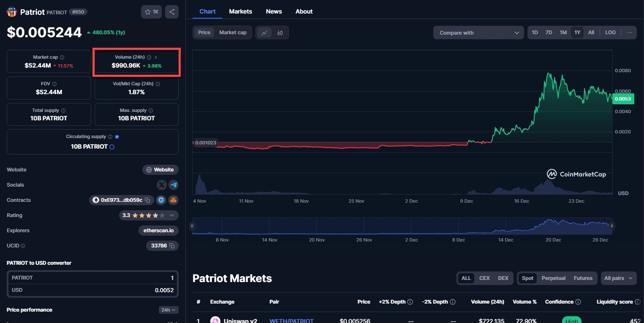Click the share icon next to watchlist

click(x=172, y=12)
